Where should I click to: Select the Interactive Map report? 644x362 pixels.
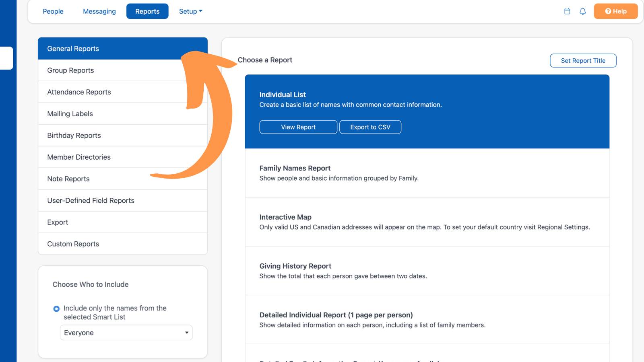tap(427, 222)
